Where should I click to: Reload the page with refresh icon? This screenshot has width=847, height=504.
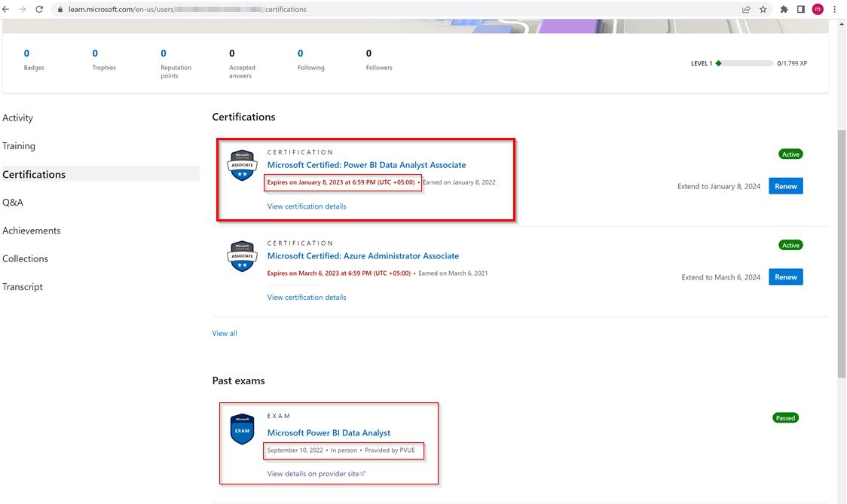coord(39,9)
